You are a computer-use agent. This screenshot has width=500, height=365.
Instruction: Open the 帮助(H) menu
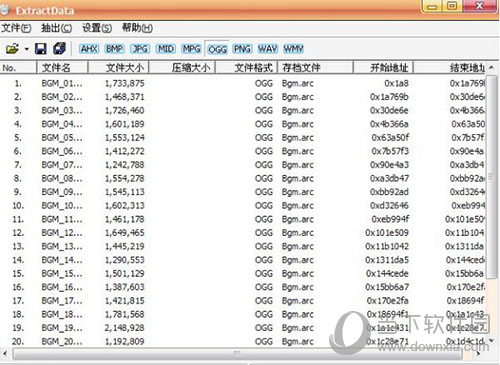[x=137, y=28]
